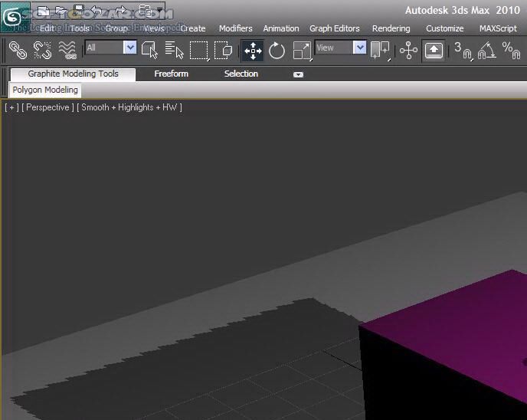Expand the quick access toolbar customize arrow

[159, 9]
